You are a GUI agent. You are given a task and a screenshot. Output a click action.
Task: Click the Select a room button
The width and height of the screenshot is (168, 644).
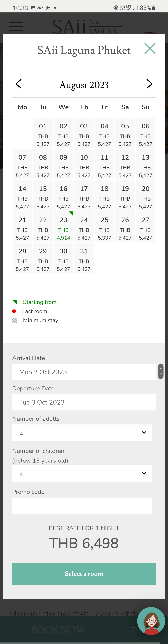point(84,574)
